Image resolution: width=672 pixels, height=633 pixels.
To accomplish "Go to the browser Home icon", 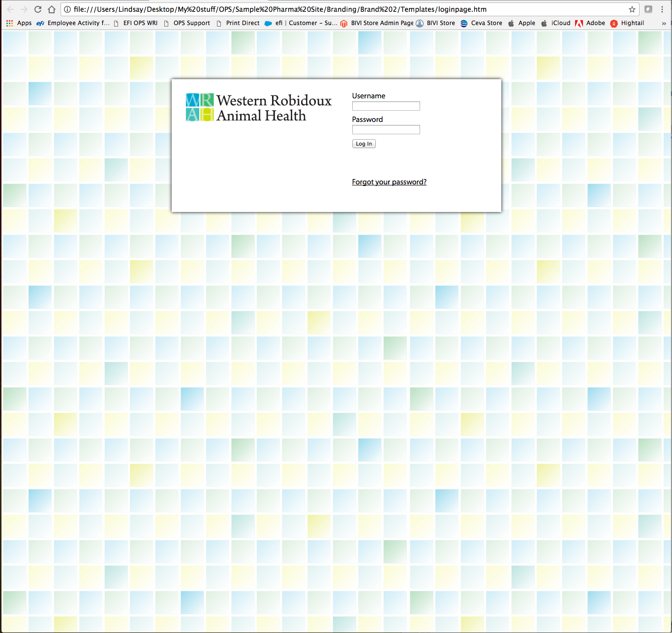I will [x=52, y=9].
